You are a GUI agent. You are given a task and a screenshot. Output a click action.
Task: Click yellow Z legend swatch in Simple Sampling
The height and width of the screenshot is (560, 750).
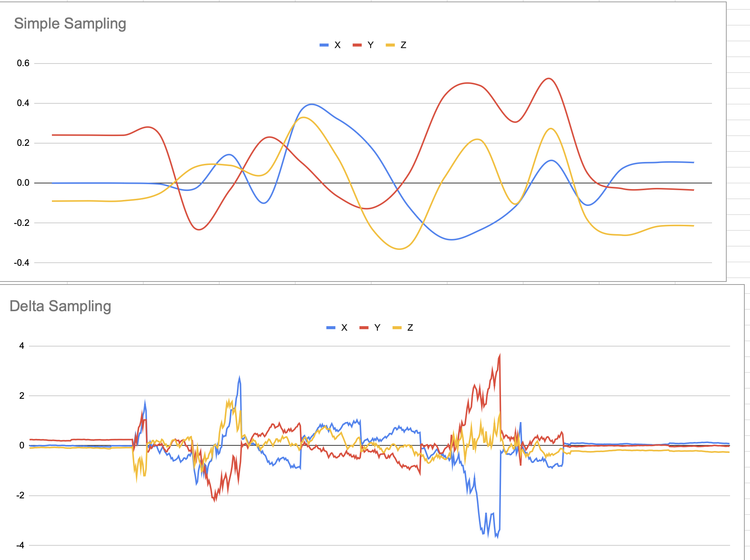[x=390, y=45]
